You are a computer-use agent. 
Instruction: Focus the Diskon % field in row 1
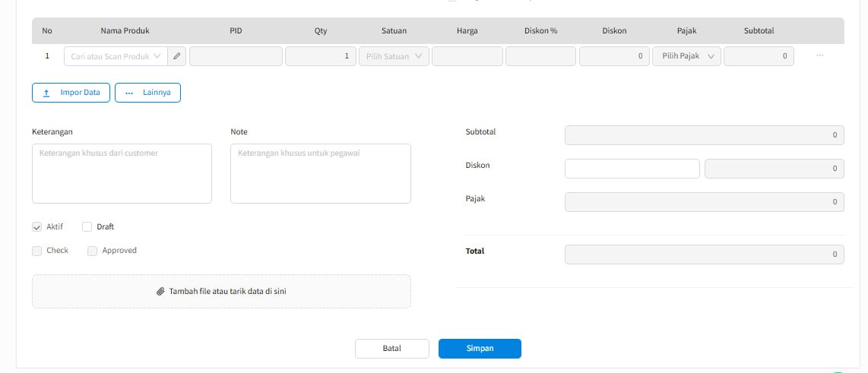pyautogui.click(x=541, y=56)
